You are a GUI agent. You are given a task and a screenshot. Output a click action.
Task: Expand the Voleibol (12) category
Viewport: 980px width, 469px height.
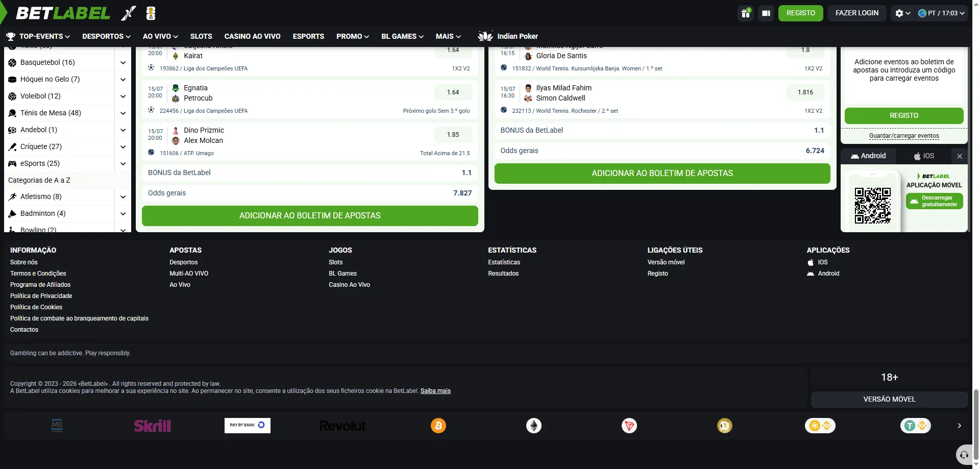123,96
